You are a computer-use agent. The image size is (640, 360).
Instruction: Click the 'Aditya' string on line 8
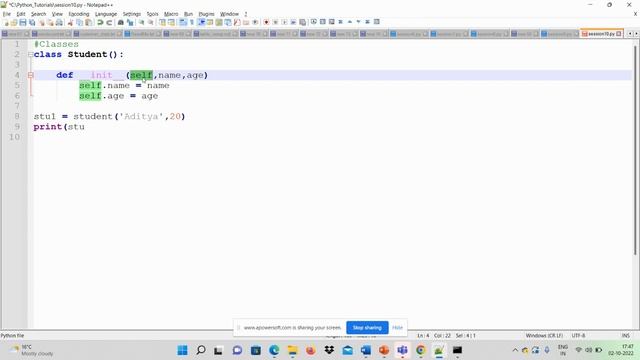[x=141, y=116]
